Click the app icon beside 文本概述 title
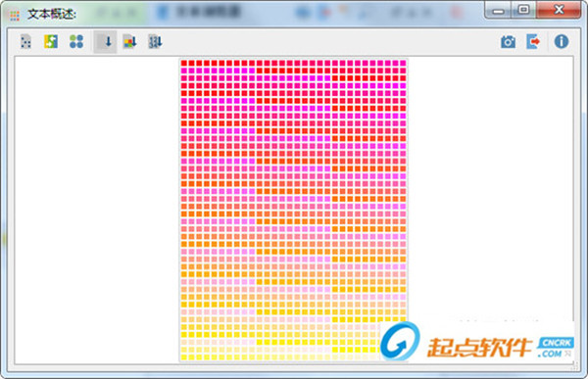Viewport: 588px width, 379px height. click(x=15, y=16)
